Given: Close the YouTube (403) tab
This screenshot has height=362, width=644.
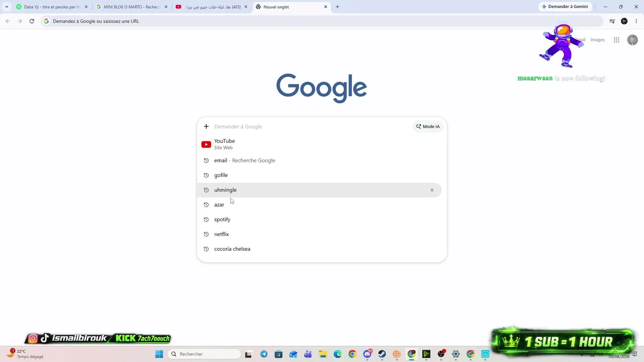Looking at the screenshot, I should click(246, 7).
